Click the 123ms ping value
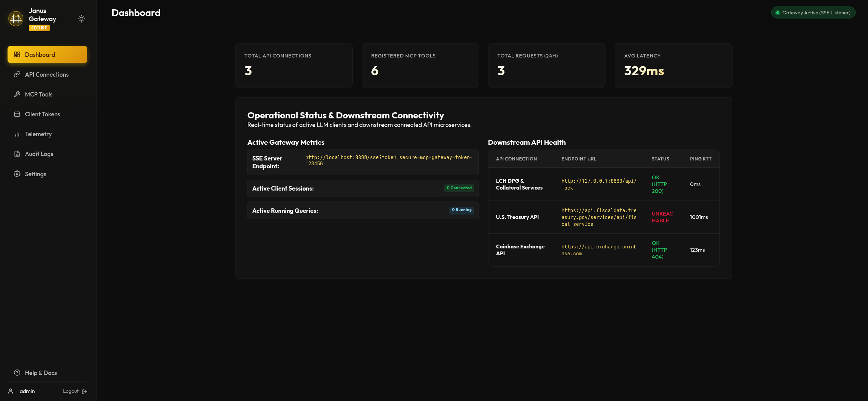 [697, 250]
